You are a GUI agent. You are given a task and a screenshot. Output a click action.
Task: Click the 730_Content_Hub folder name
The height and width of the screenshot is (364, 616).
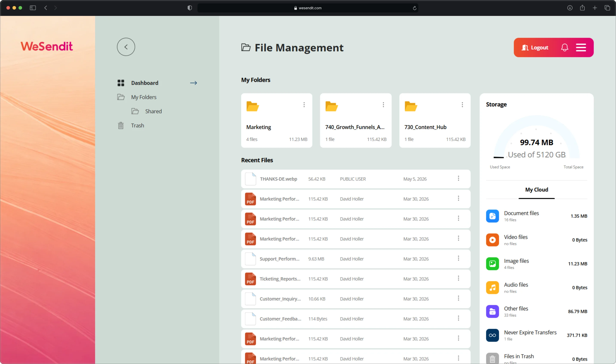coord(425,127)
